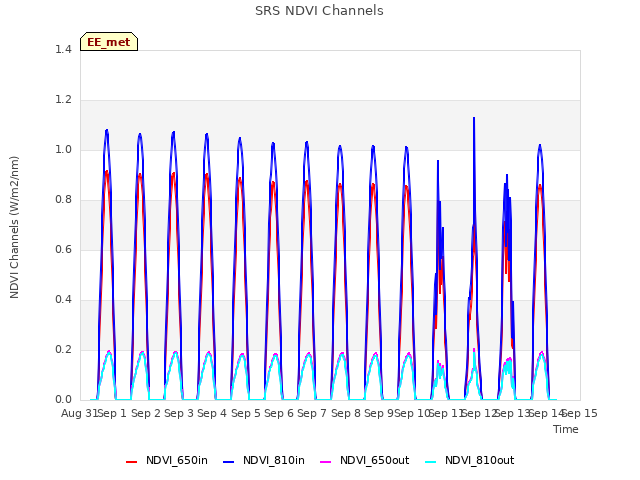Screen dimensions: 640x480
Task: Select the NDVI_810in legend entry
Action: (264, 460)
